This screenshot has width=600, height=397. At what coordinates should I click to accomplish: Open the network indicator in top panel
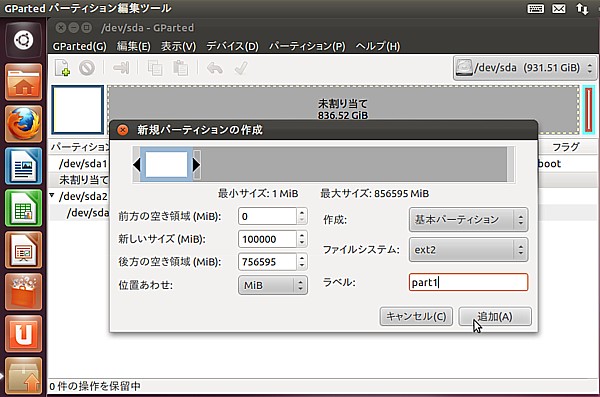tap(582, 8)
